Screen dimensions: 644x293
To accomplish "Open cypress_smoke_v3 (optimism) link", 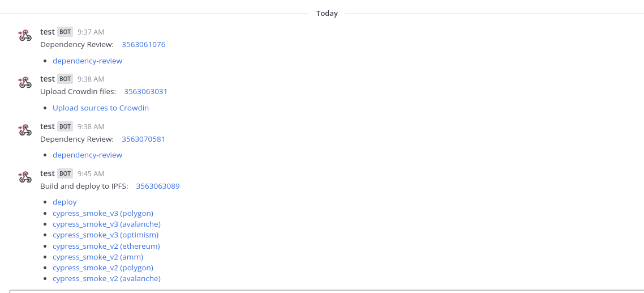I will coord(106,235).
